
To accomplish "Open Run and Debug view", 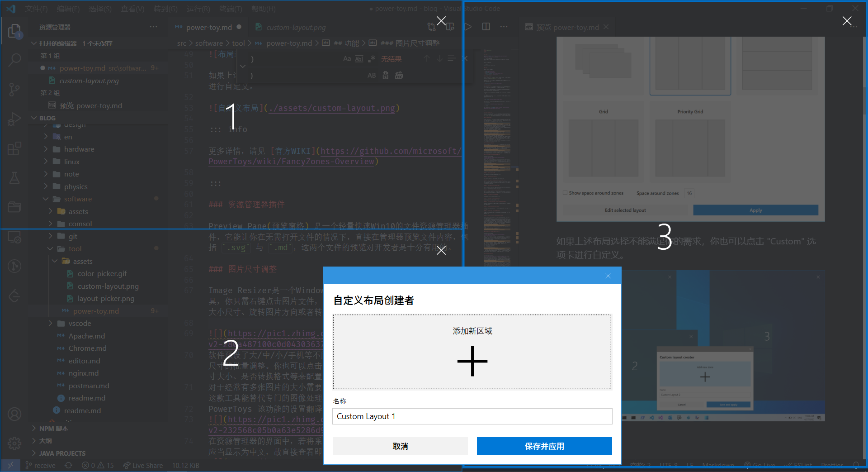I will (x=14, y=119).
